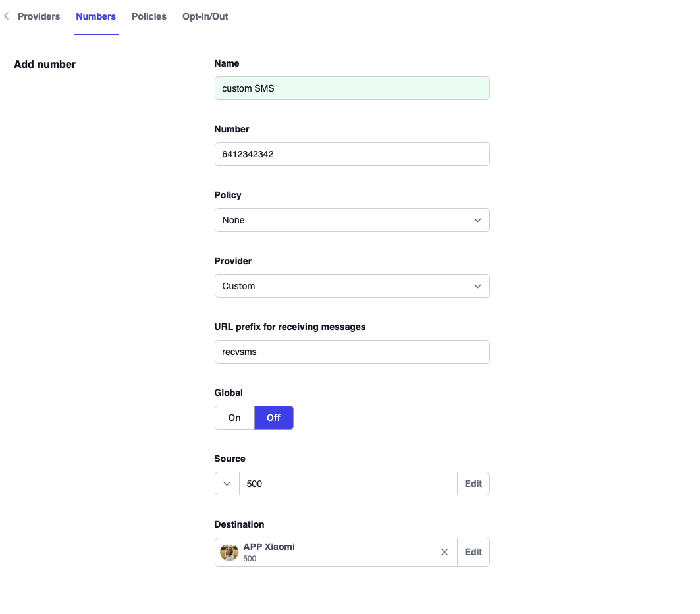Click the Source field showing 500

(x=348, y=484)
